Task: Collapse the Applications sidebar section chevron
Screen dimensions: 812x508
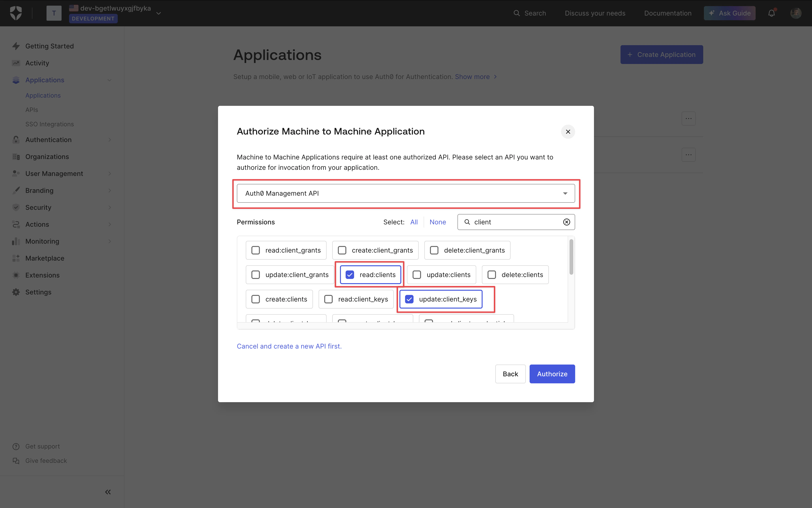Action: (109, 80)
